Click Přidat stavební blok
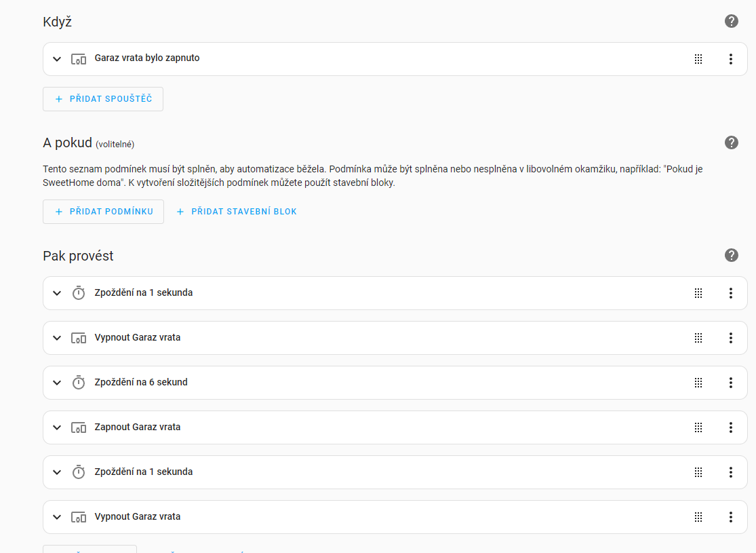This screenshot has width=756, height=553. click(237, 212)
